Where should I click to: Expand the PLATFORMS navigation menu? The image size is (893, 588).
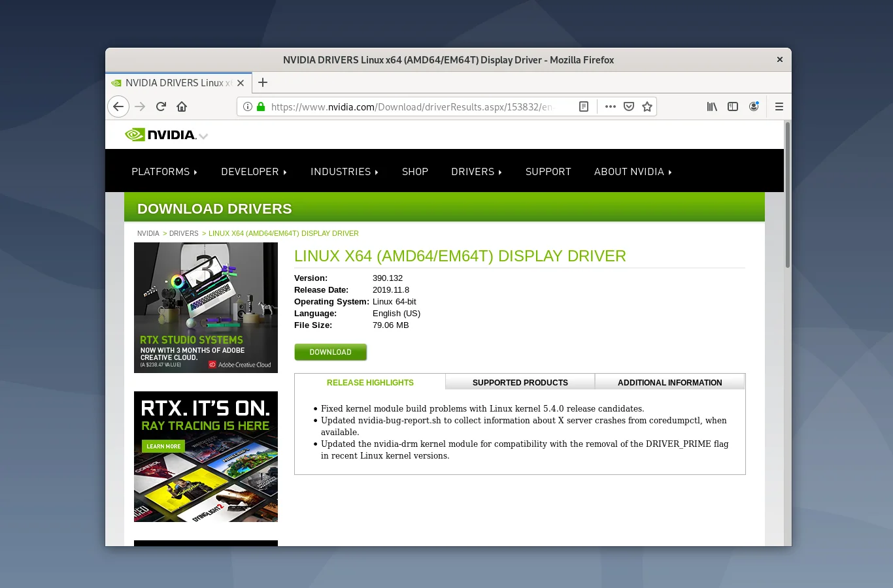coord(164,172)
